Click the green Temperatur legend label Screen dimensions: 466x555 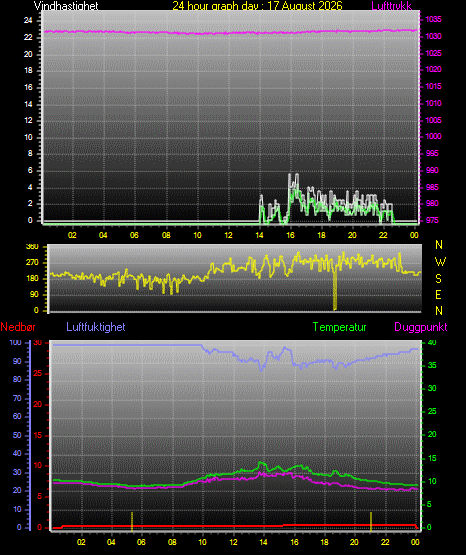(x=339, y=327)
